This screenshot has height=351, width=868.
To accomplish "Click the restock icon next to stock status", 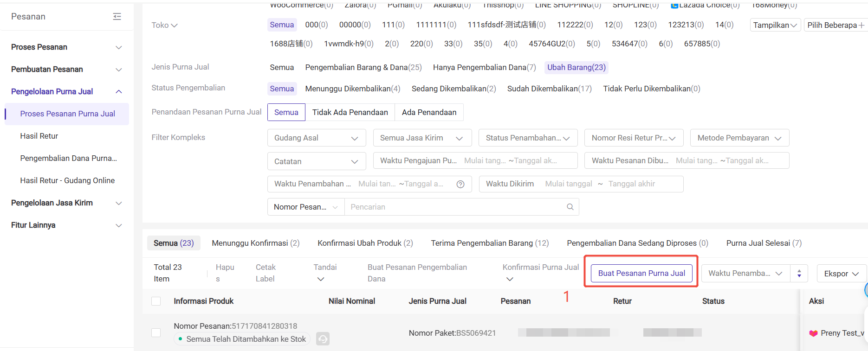I will (x=323, y=339).
